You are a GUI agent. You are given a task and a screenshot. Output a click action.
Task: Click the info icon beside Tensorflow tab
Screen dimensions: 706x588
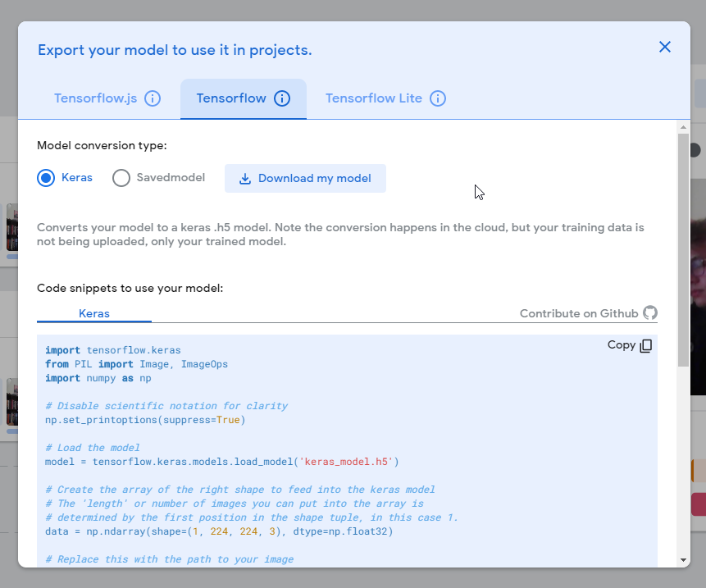click(282, 98)
